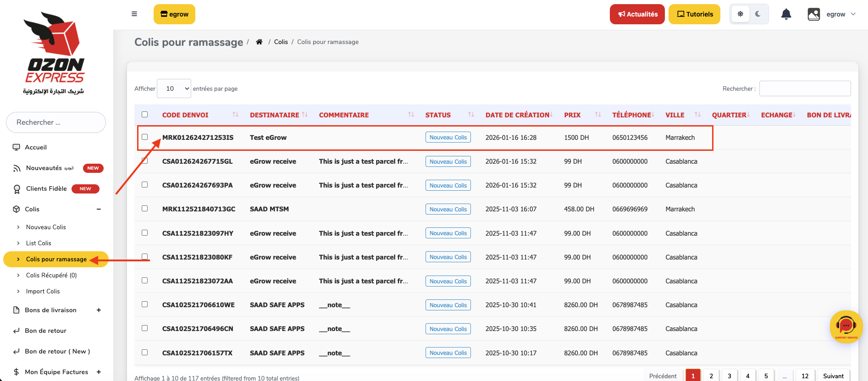
Task: Go to page 2 of results
Action: pos(711,375)
